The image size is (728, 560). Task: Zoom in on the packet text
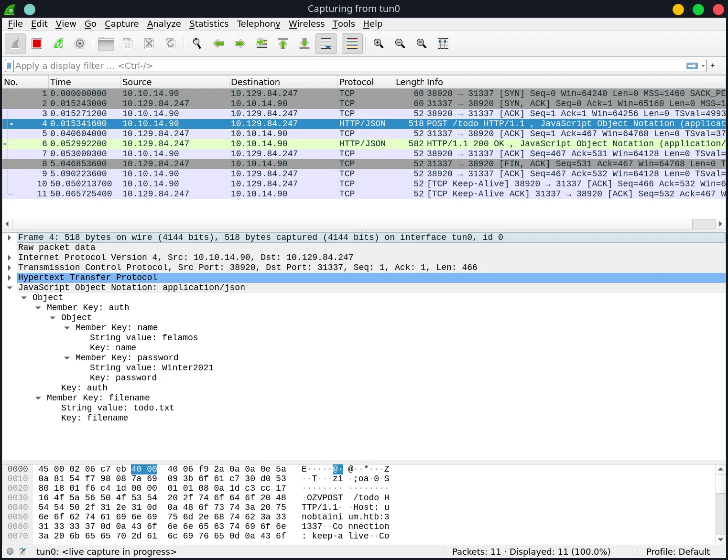(x=379, y=43)
